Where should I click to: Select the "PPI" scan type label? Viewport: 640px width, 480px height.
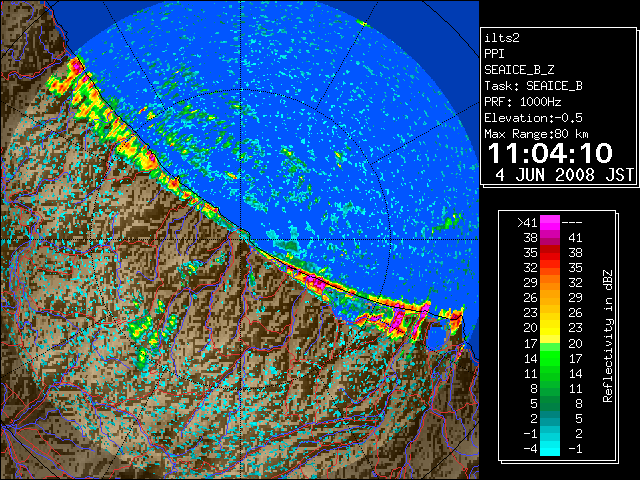[494, 54]
